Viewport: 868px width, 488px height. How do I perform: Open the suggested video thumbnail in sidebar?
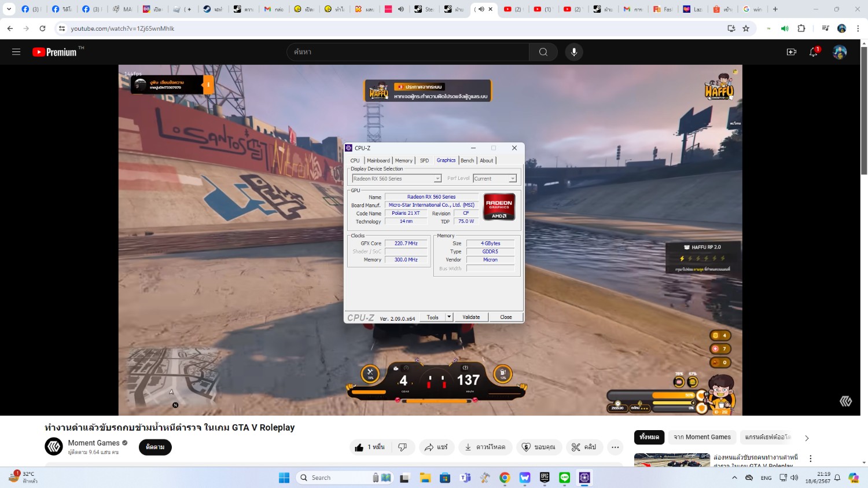tap(672, 460)
